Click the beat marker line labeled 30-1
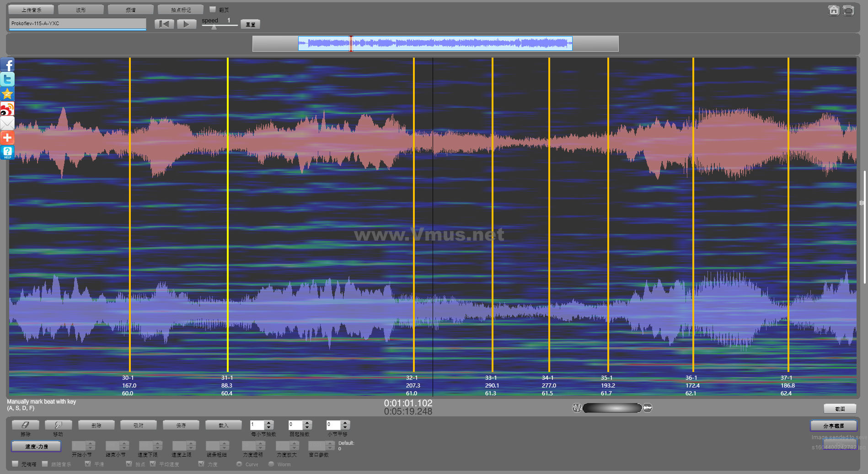The image size is (868, 474). [130, 215]
